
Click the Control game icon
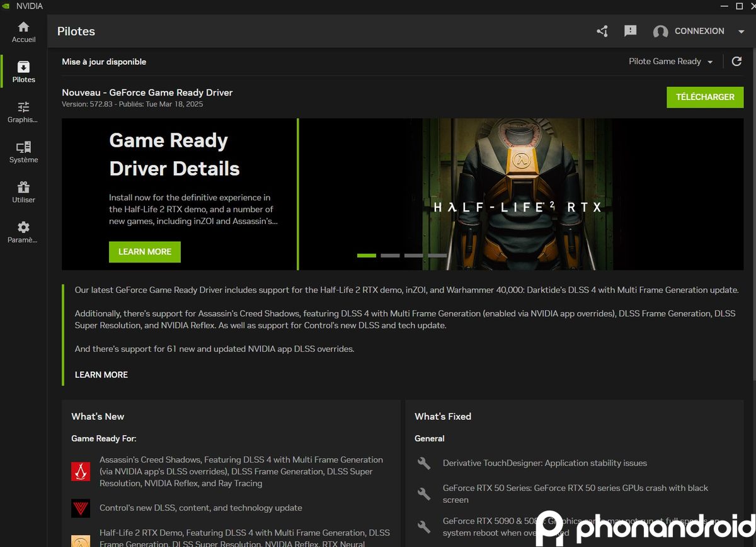coord(81,508)
